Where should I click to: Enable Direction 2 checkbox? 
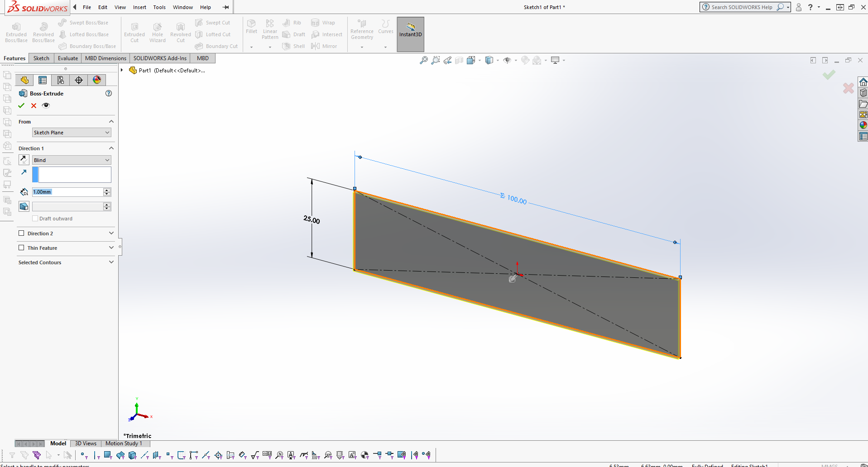point(21,233)
